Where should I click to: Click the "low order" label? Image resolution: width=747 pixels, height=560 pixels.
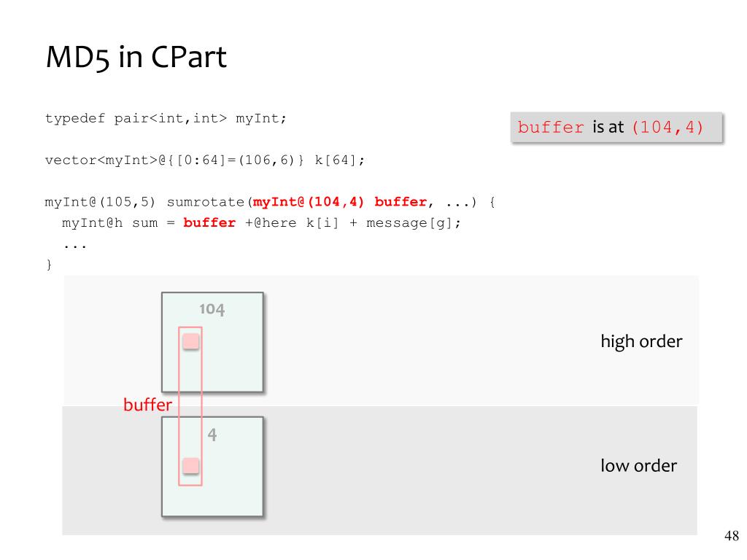pyautogui.click(x=638, y=466)
